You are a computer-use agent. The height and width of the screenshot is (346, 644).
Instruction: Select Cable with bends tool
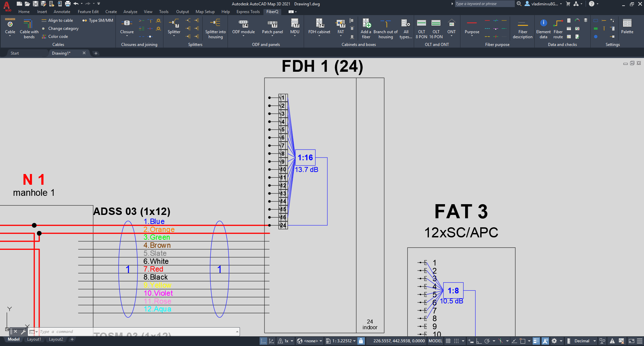click(x=29, y=28)
